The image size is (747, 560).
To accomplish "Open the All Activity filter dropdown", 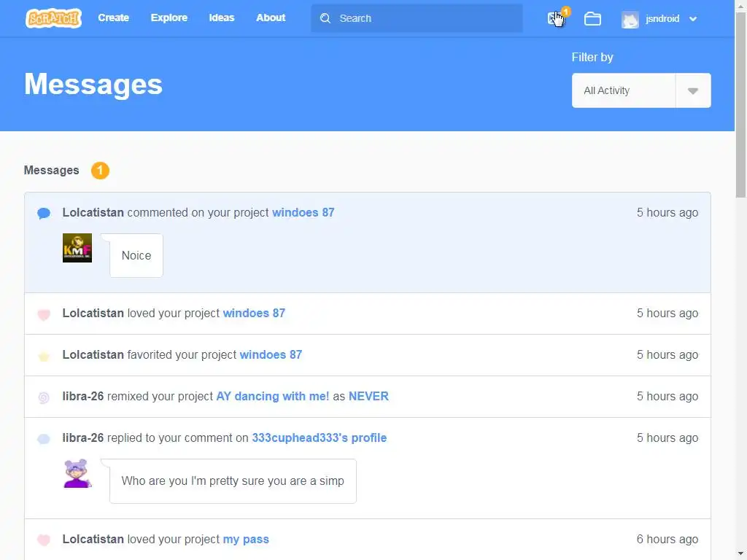I will coord(641,90).
